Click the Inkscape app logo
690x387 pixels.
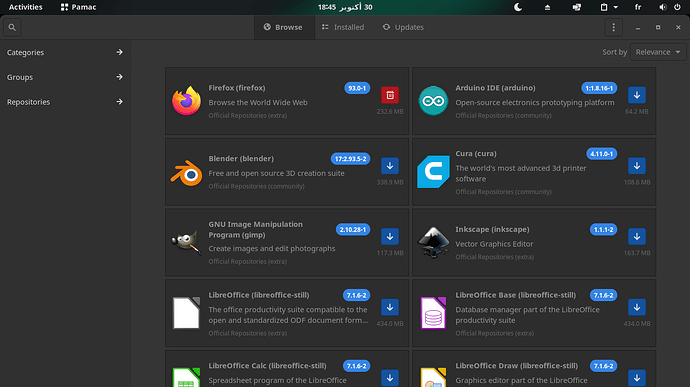(x=433, y=242)
